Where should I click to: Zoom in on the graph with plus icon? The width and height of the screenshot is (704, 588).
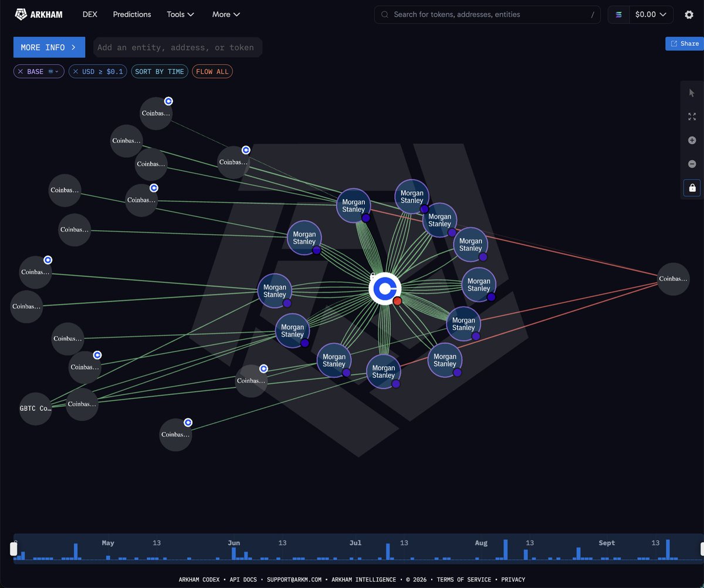coord(692,140)
